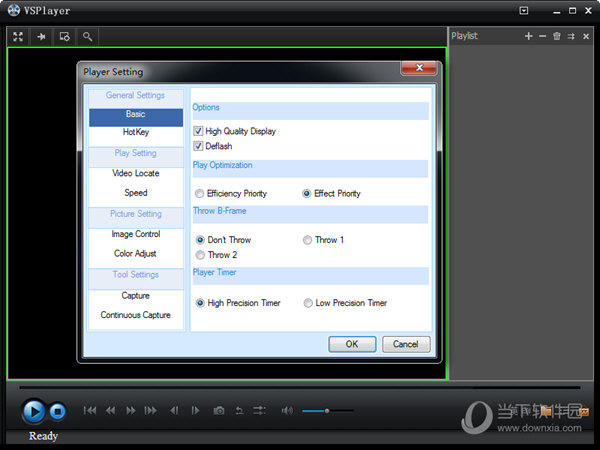The height and width of the screenshot is (450, 600).
Task: Select Low Precision Timer option
Action: 308,303
